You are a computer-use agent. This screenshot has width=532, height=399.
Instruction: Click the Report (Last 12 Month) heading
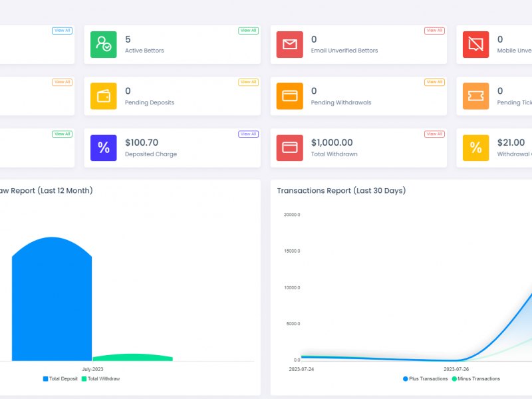click(x=46, y=191)
